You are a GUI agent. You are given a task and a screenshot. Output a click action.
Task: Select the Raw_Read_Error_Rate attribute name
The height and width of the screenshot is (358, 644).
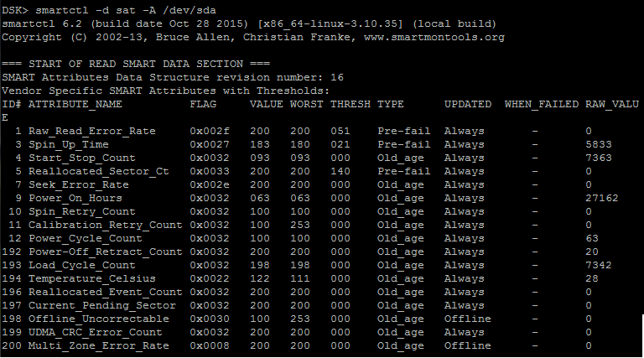click(92, 131)
